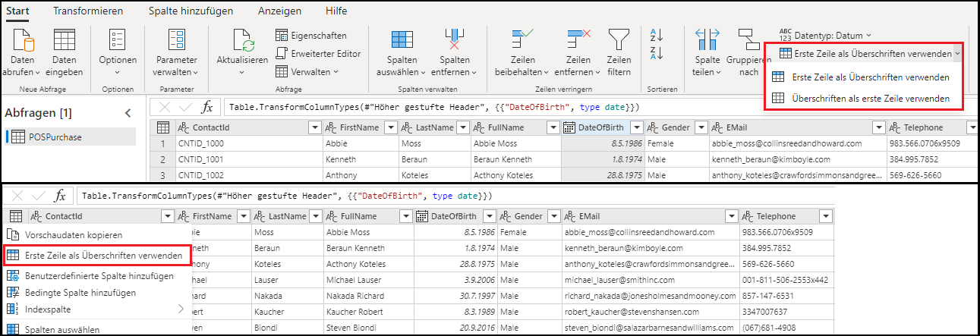Viewport: 980px width, 336px height.
Task: Select the CNTID_1002 cell
Action: point(248,175)
